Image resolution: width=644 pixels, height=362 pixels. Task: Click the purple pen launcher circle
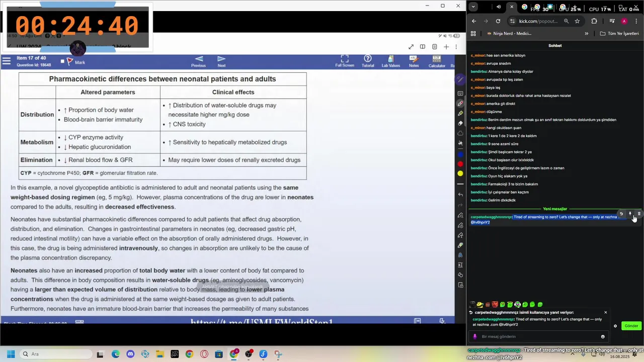(460, 79)
